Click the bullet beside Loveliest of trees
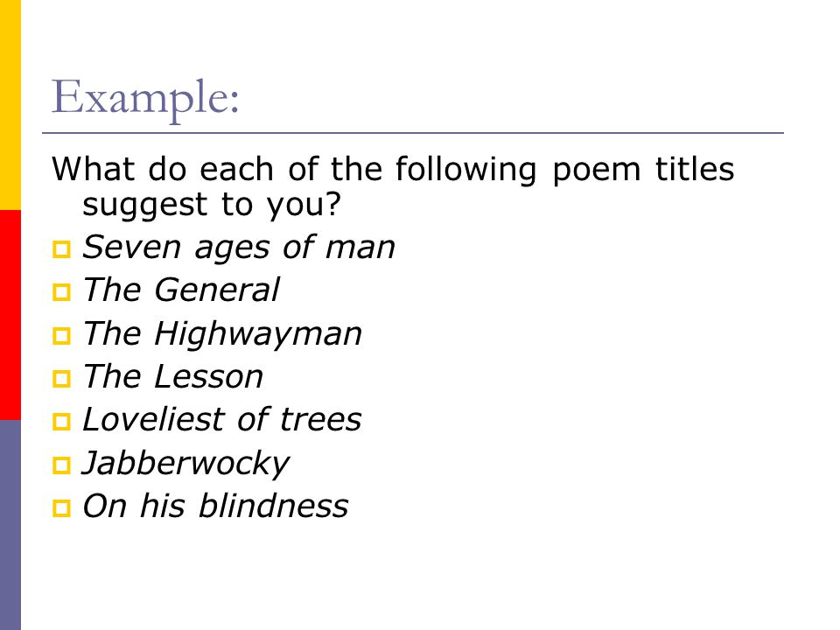 coord(61,422)
